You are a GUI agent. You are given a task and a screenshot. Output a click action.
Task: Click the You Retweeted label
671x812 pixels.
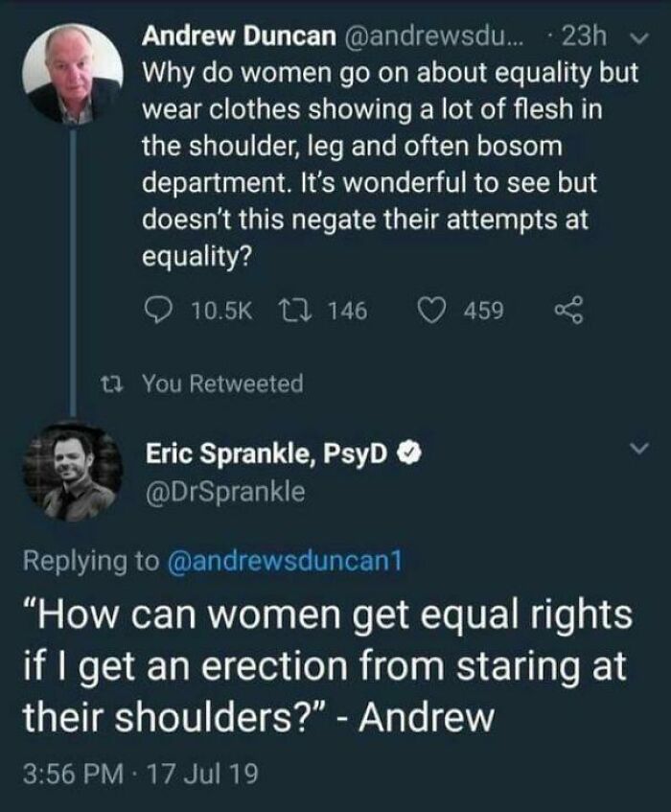[x=222, y=383]
